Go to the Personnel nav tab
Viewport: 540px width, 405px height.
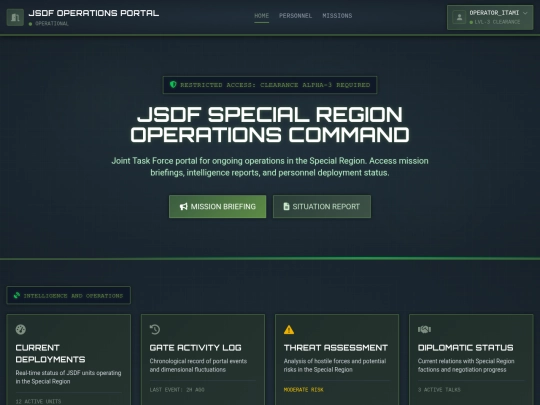pyautogui.click(x=295, y=16)
